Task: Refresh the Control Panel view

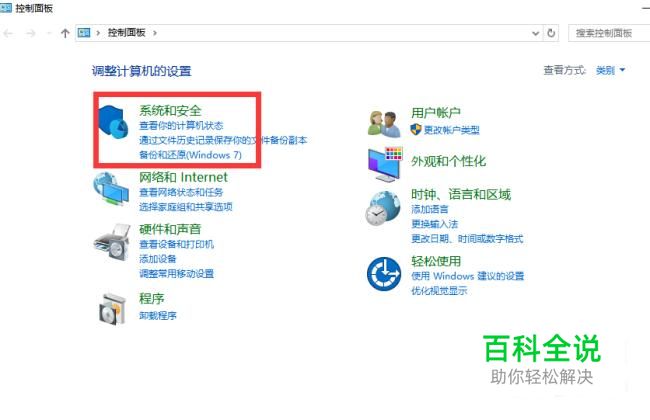Action: [551, 33]
